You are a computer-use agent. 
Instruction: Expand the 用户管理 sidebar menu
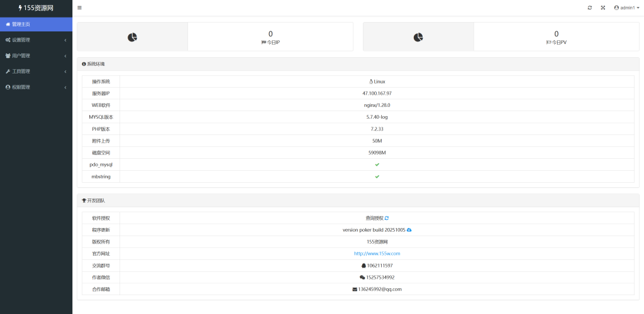coord(21,55)
